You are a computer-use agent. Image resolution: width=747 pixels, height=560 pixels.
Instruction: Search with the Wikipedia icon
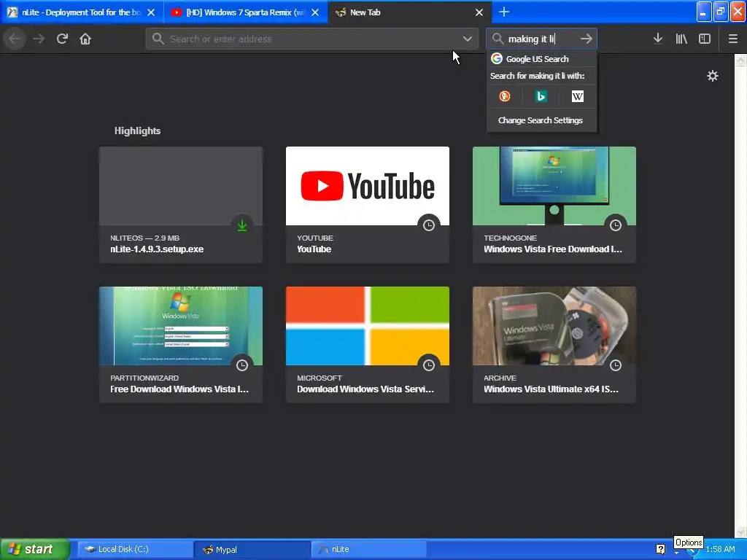click(578, 96)
